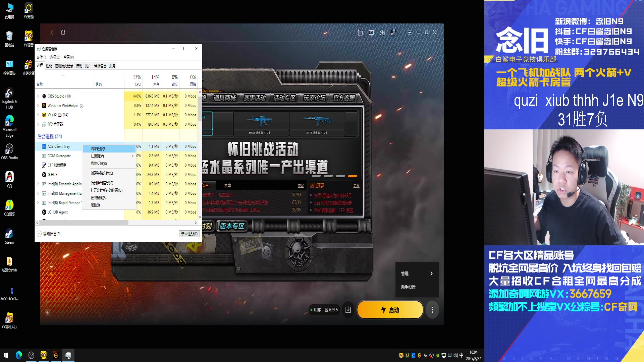Open Steam desktop shortcut
The height and width of the screenshot is (362, 644).
[x=9, y=236]
